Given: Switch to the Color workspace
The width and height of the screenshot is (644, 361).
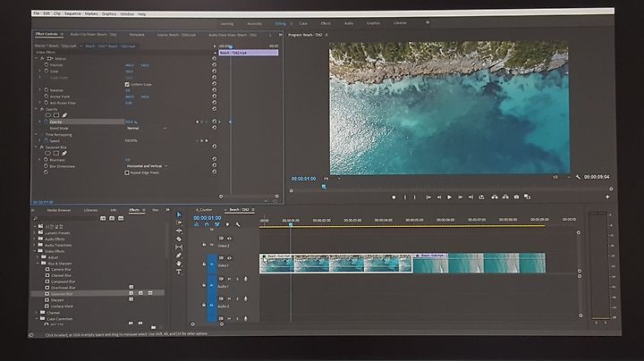Looking at the screenshot, I should pos(303,23).
